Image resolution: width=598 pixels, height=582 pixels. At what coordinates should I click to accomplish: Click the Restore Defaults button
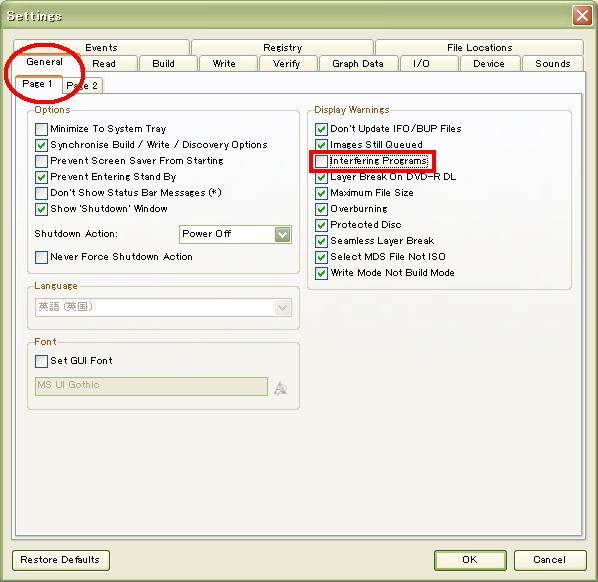tap(61, 560)
